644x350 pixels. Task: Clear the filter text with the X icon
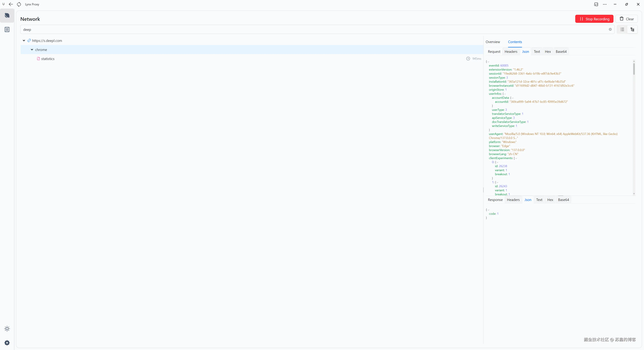[610, 30]
